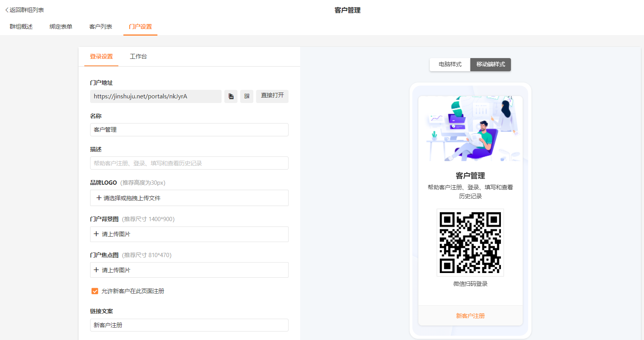This screenshot has height=340, width=644.
Task: Click plus icon for portal background image
Action: pos(96,234)
